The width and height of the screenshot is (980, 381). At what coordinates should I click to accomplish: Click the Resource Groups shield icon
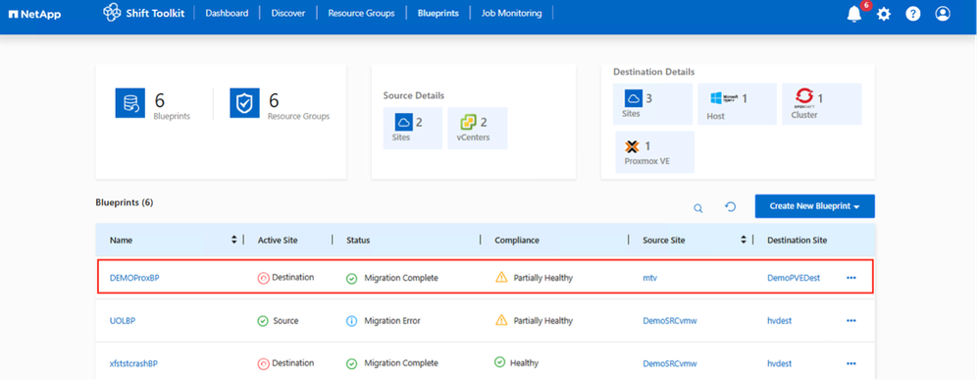(244, 103)
